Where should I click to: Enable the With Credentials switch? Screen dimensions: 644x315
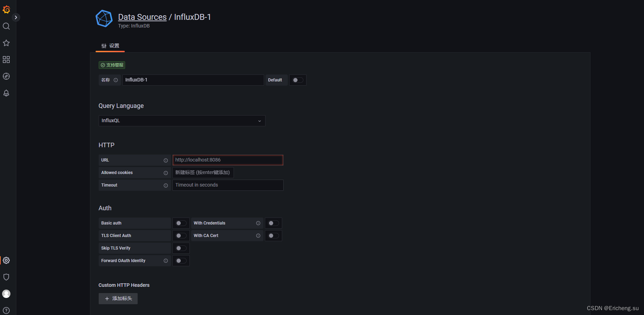(x=274, y=223)
